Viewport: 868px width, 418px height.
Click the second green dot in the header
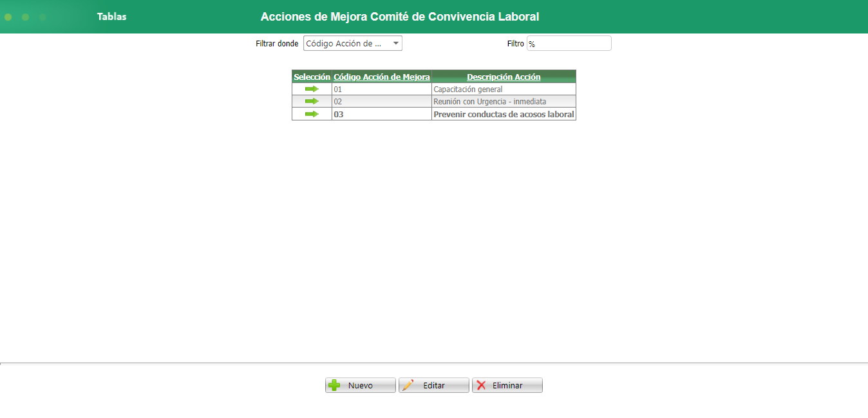tap(25, 17)
